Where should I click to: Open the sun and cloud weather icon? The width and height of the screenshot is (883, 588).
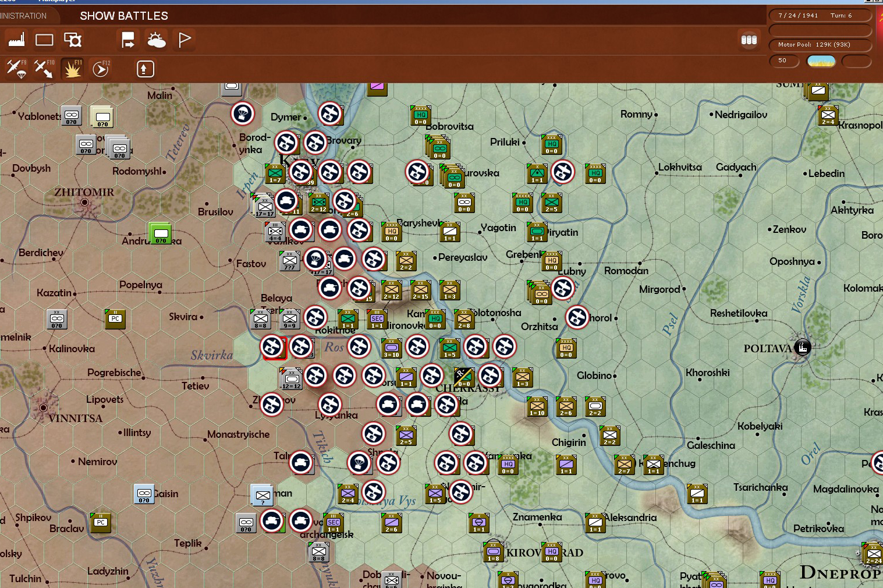(x=156, y=40)
